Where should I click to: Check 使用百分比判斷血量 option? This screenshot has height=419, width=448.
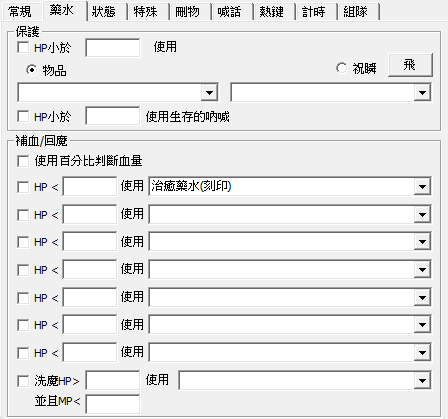click(23, 161)
